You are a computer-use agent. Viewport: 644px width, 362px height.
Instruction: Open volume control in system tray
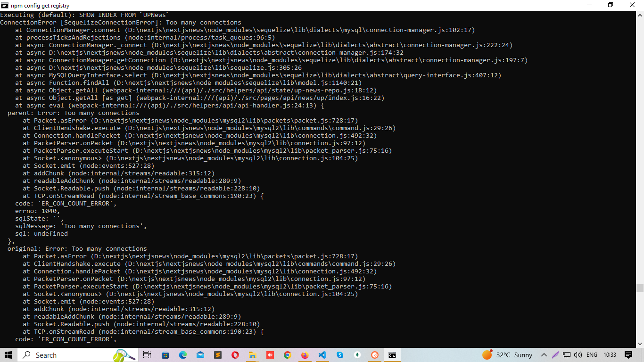click(x=578, y=355)
